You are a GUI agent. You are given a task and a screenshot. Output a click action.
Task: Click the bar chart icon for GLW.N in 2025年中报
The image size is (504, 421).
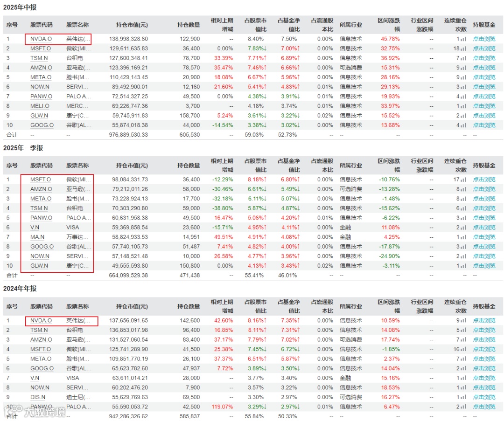click(463, 116)
